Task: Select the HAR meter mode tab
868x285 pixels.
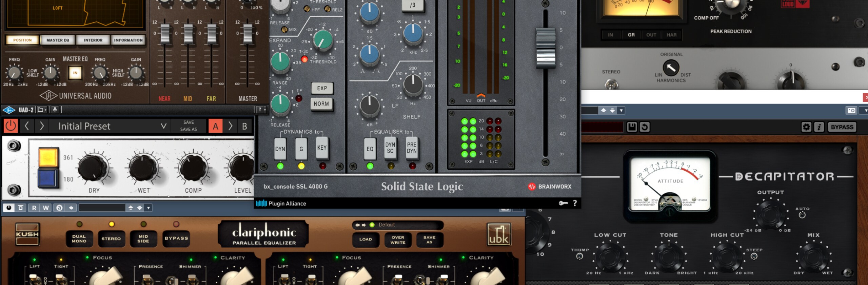Action: pyautogui.click(x=671, y=35)
